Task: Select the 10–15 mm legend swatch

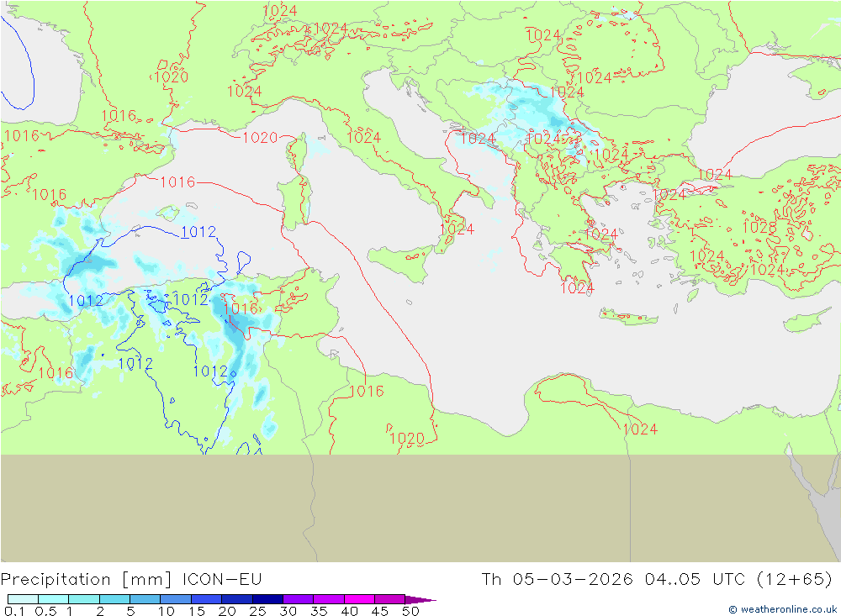Action: click(176, 599)
